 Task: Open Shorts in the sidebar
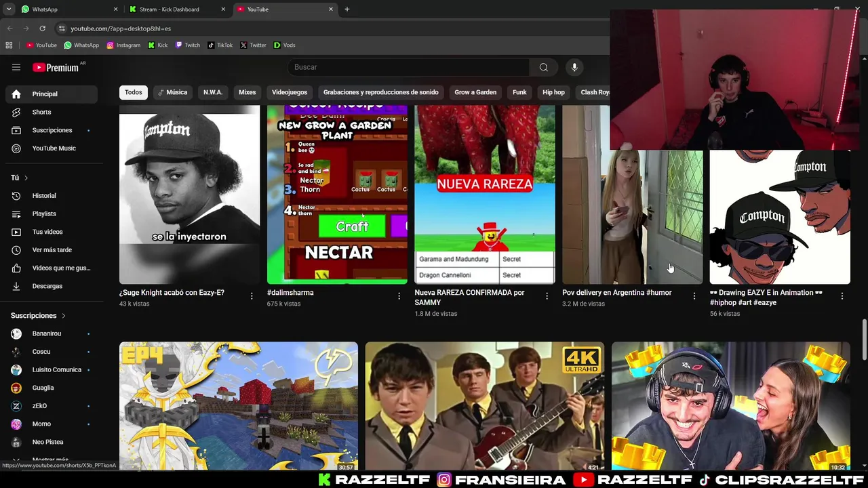pos(52,112)
